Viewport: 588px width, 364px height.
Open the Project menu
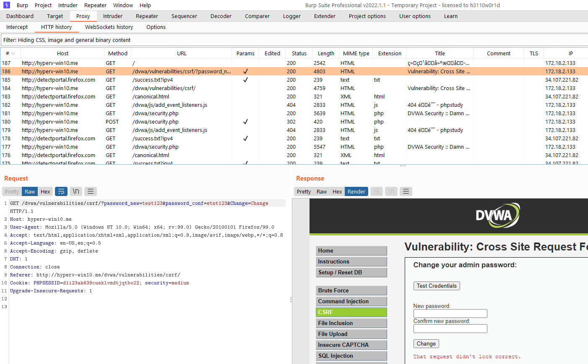(43, 5)
